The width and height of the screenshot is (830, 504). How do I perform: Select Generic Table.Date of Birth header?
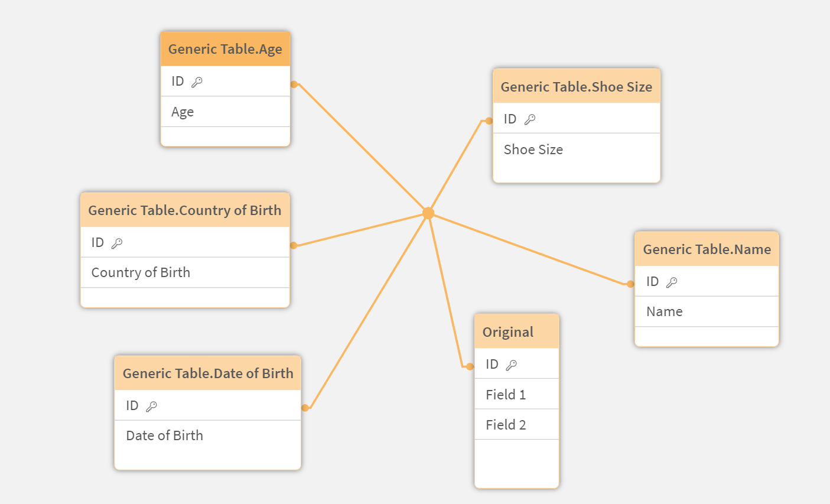click(207, 373)
